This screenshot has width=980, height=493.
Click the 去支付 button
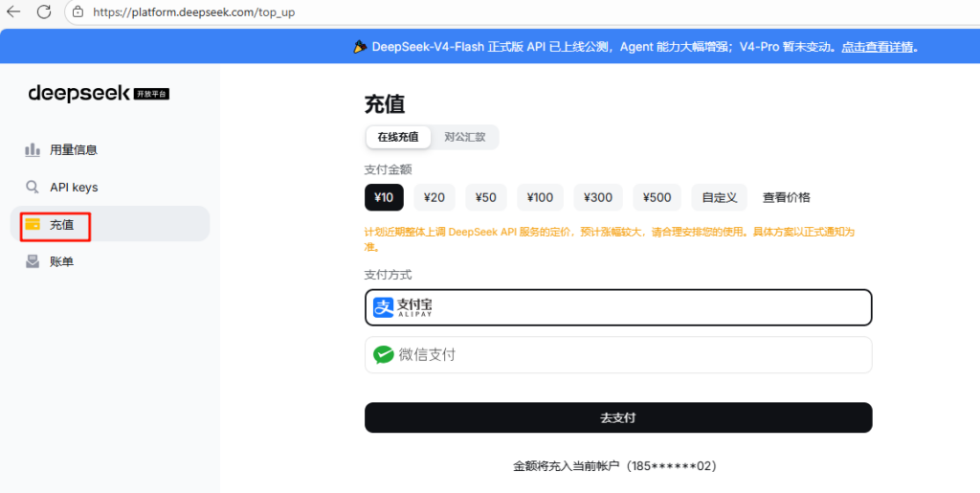(618, 417)
